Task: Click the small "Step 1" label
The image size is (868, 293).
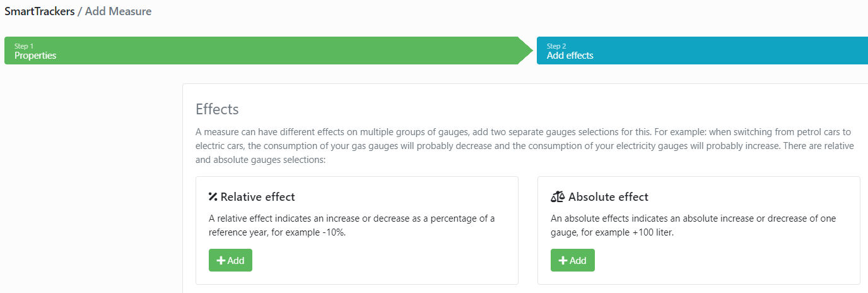Action: coord(24,46)
